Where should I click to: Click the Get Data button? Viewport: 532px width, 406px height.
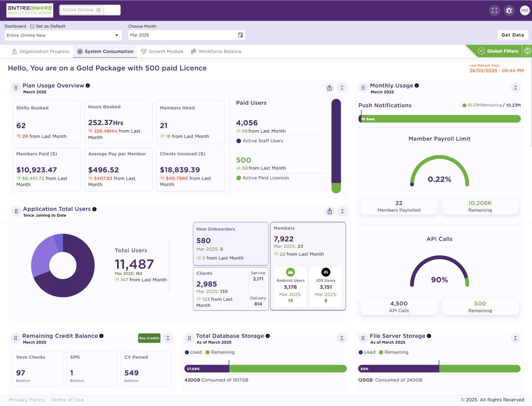coord(513,35)
